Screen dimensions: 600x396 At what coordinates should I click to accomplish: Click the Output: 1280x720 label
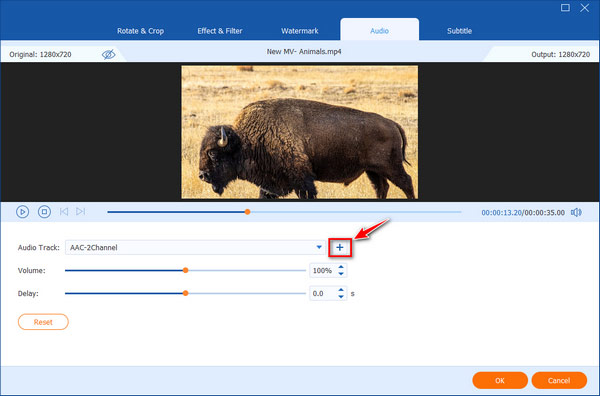(561, 54)
